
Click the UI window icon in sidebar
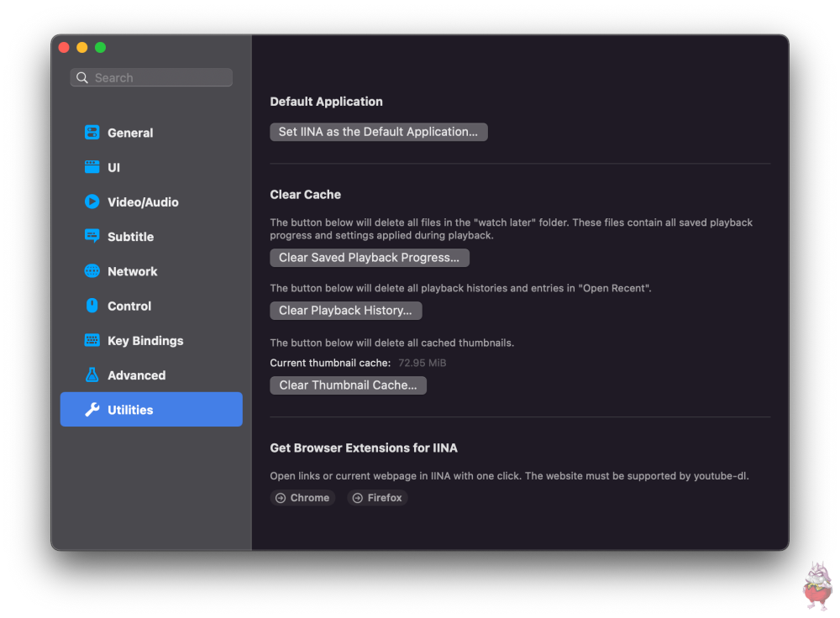92,167
